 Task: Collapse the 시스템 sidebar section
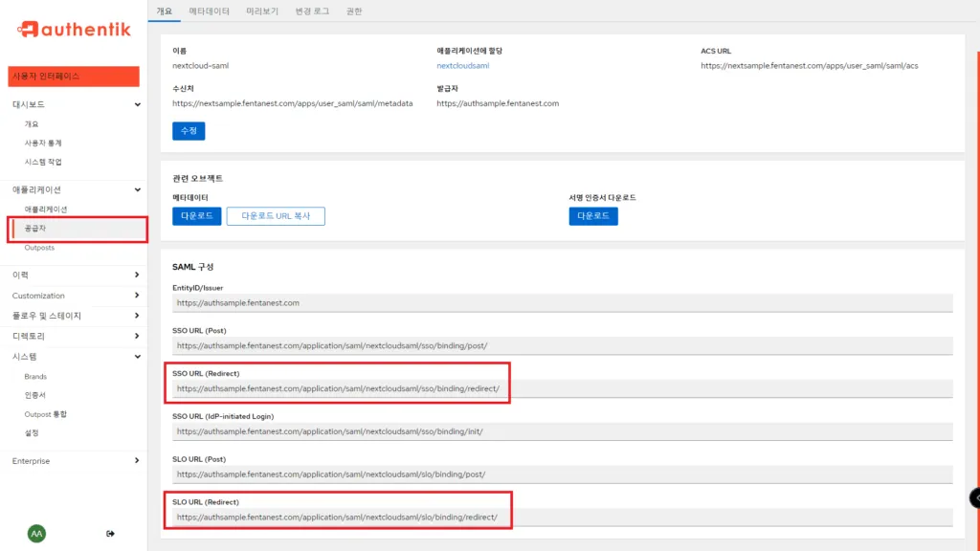(x=72, y=355)
